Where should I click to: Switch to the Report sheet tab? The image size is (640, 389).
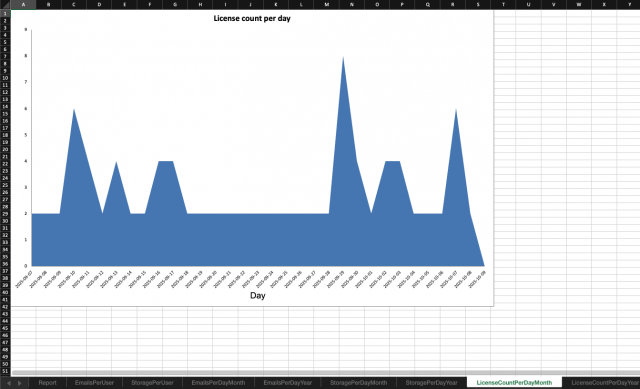point(47,383)
